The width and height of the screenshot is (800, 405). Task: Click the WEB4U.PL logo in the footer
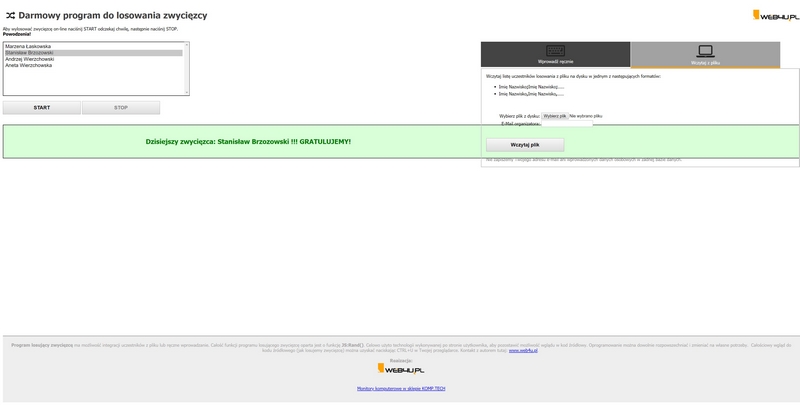coord(400,369)
